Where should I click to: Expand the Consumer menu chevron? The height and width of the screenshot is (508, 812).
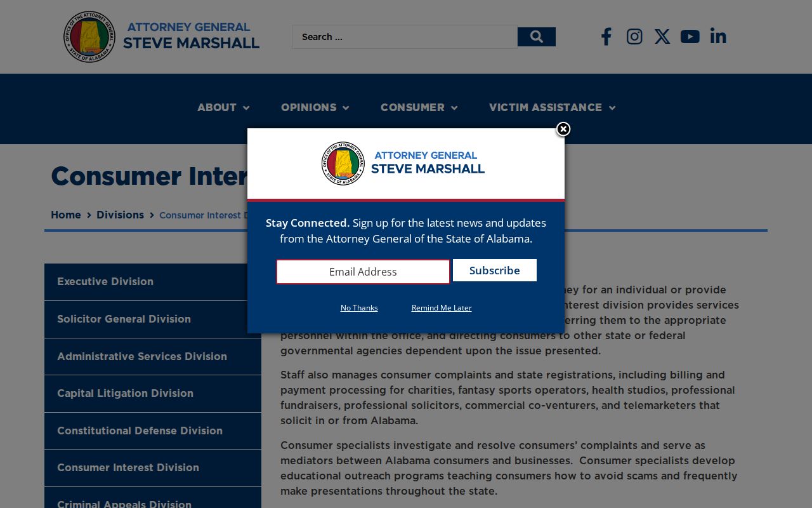tap(454, 108)
